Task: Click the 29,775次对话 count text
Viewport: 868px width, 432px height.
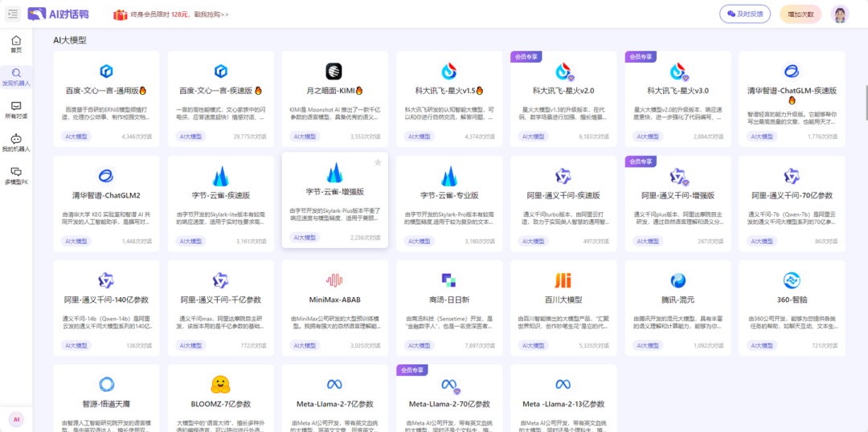Action: tap(250, 137)
